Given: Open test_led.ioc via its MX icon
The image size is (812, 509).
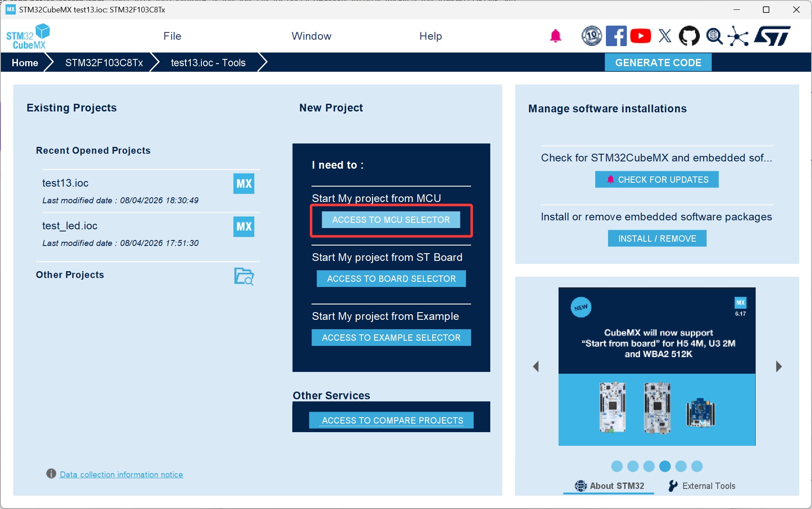Looking at the screenshot, I should [244, 226].
